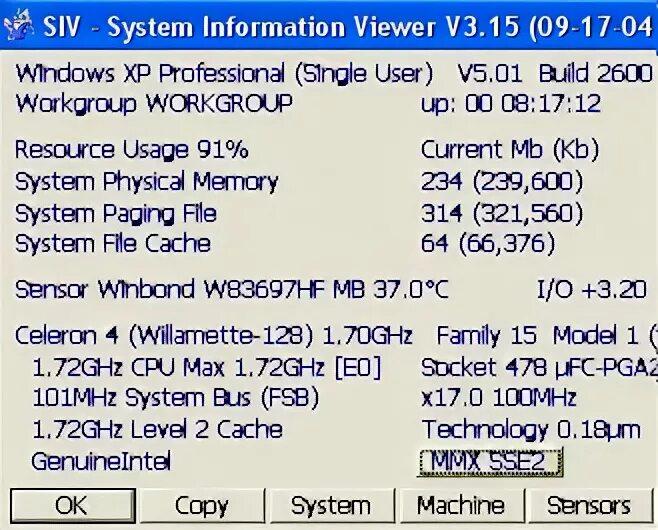The width and height of the screenshot is (658, 530).
Task: Click the Copy button
Action: point(202,505)
